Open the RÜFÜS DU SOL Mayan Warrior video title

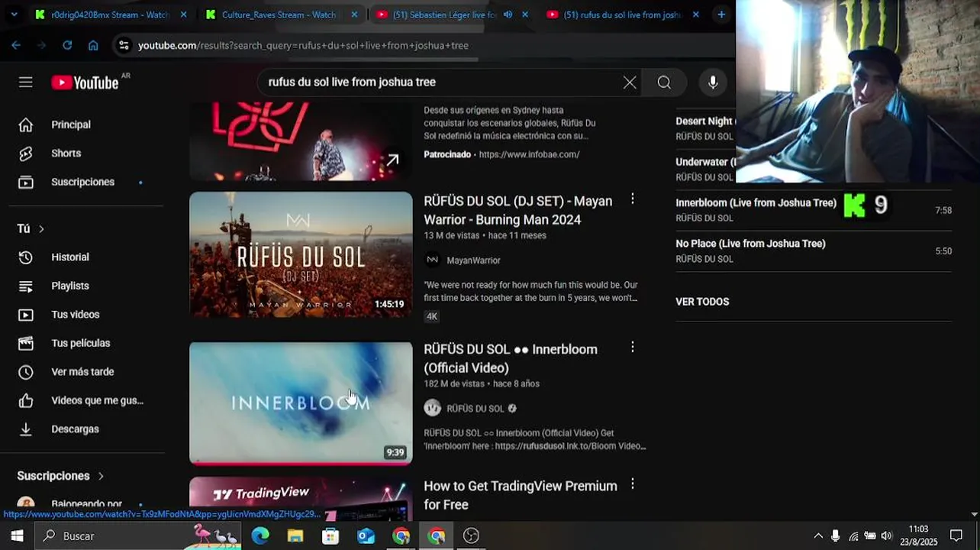coord(518,210)
